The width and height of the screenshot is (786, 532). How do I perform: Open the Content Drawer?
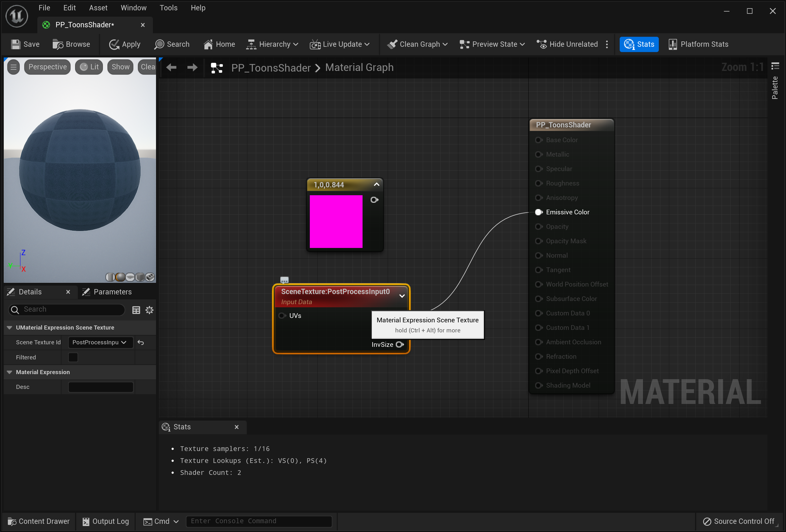(39, 521)
